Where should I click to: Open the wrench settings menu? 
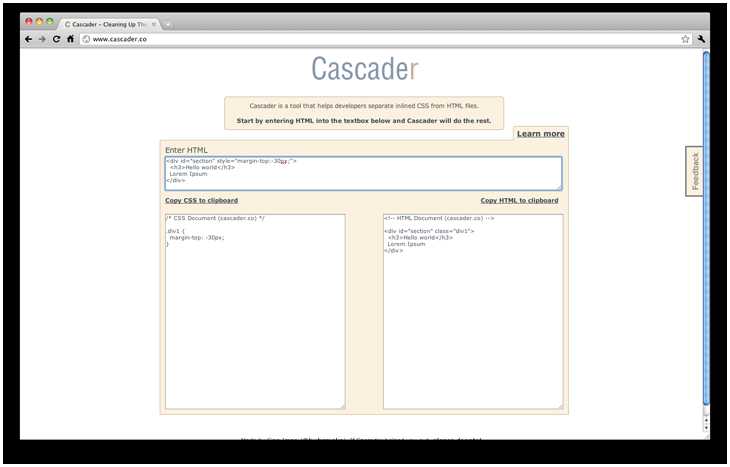701,40
